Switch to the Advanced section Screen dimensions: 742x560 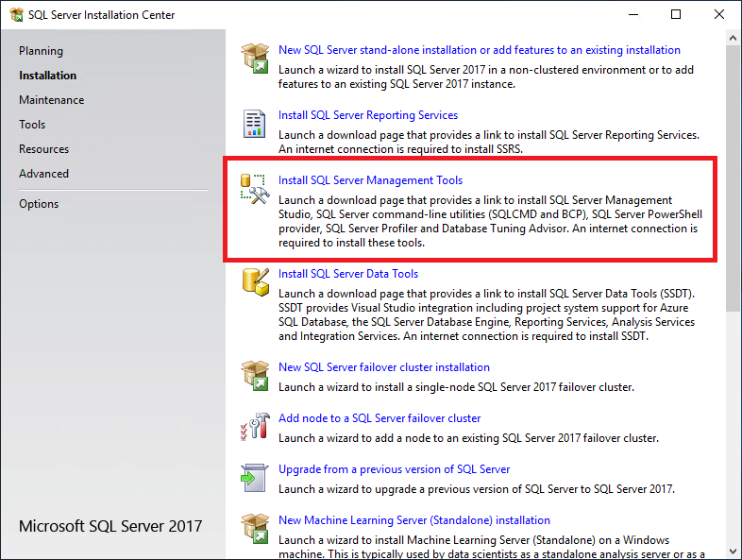[44, 174]
